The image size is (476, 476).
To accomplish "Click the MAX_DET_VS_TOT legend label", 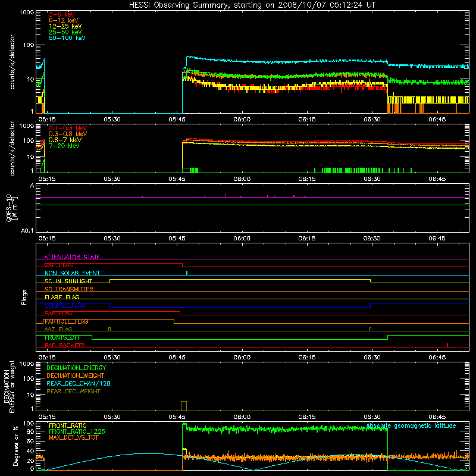I will coord(74,437).
